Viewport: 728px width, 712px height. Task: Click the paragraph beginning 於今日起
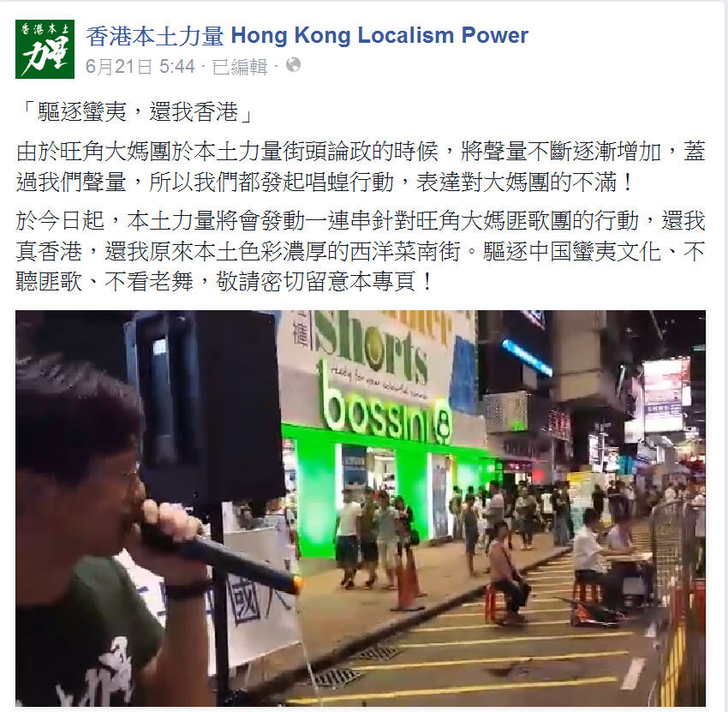361,251
